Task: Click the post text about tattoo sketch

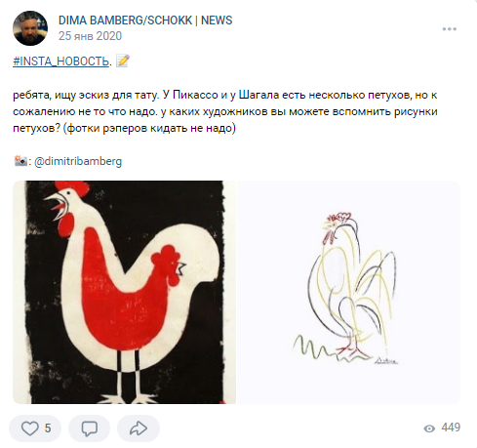Action: coord(225,111)
